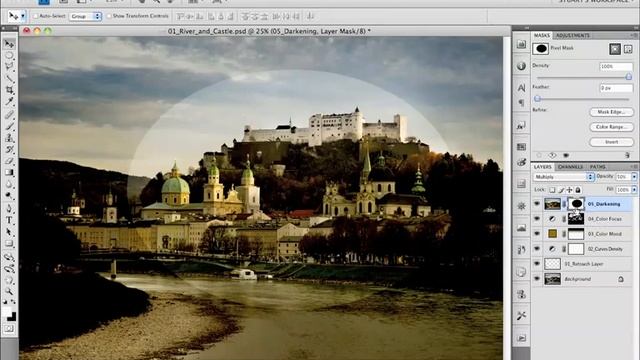Image resolution: width=640 pixels, height=360 pixels.
Task: Open the layer Fill slider arrow
Action: pyautogui.click(x=634, y=190)
